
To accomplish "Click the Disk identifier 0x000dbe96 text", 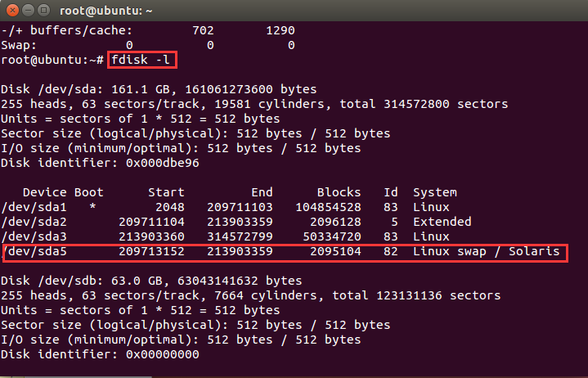I will (100, 163).
